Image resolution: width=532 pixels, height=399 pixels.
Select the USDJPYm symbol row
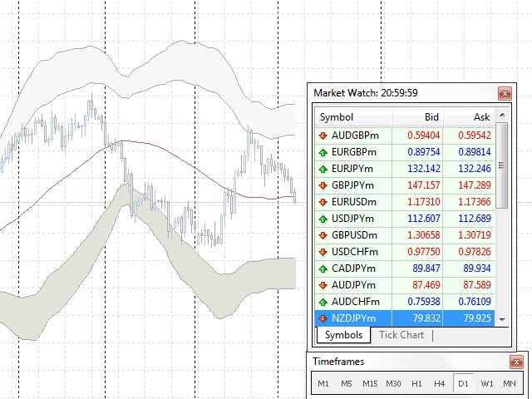[x=405, y=219]
